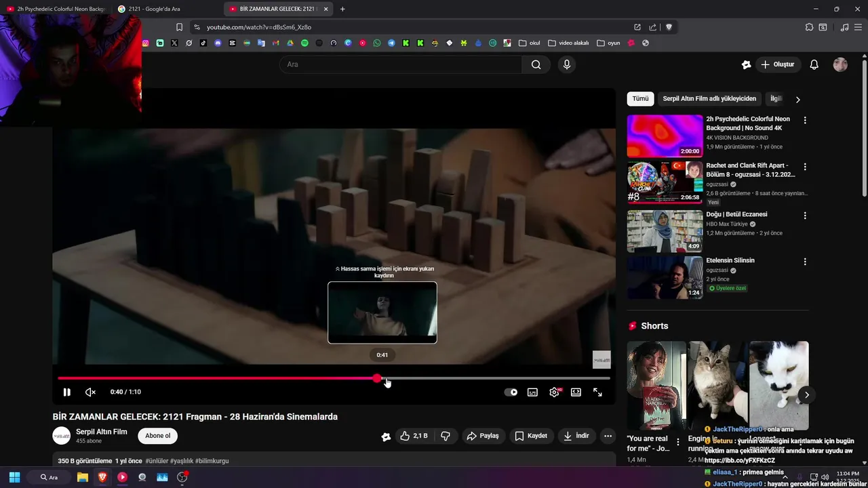The width and height of the screenshot is (868, 488).
Task: Open Etelensin Silinsin video title
Action: pyautogui.click(x=730, y=260)
